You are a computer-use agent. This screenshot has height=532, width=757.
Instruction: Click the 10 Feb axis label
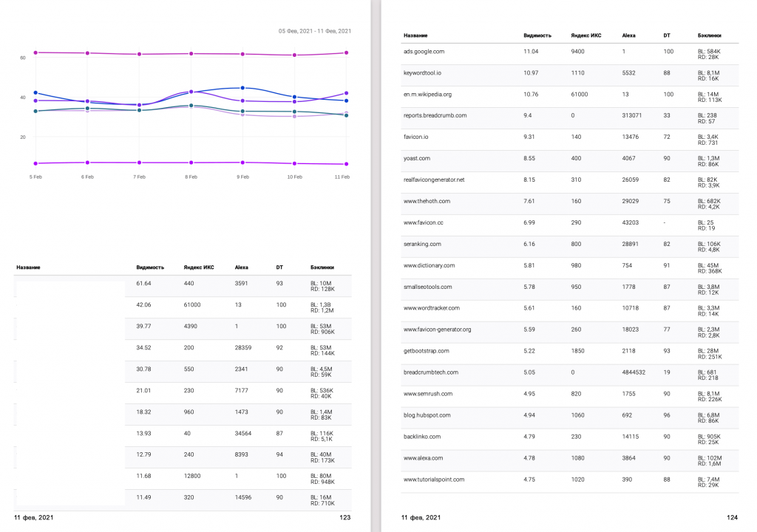tap(294, 177)
